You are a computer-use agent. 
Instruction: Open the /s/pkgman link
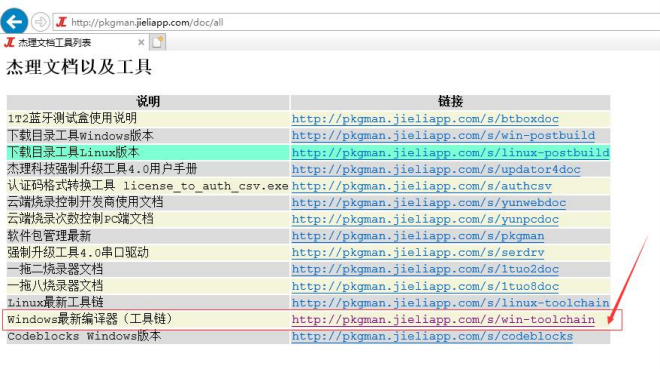pyautogui.click(x=418, y=236)
